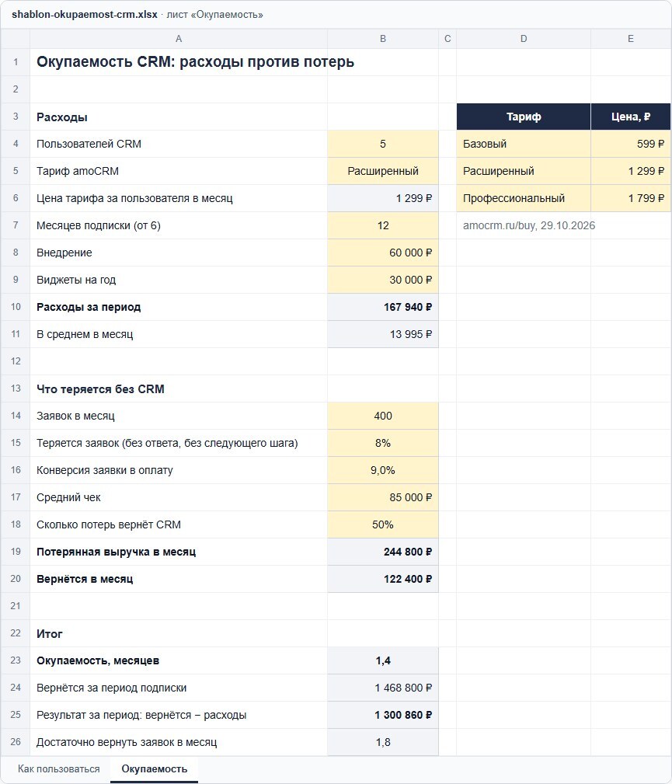Click implementation cost cell «60 000 ₽»
The height and width of the screenshot is (784, 672).
pyautogui.click(x=383, y=253)
